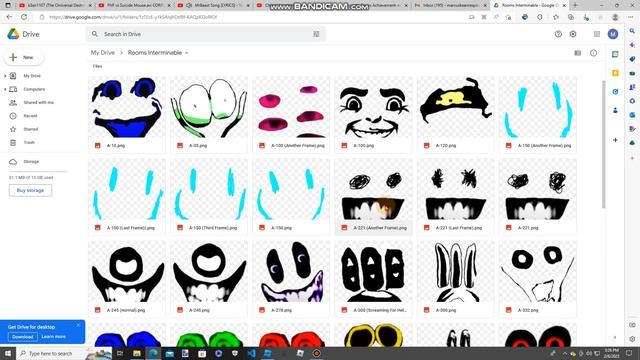Open Starred files section
Screen dimensions: 640x360
point(31,129)
